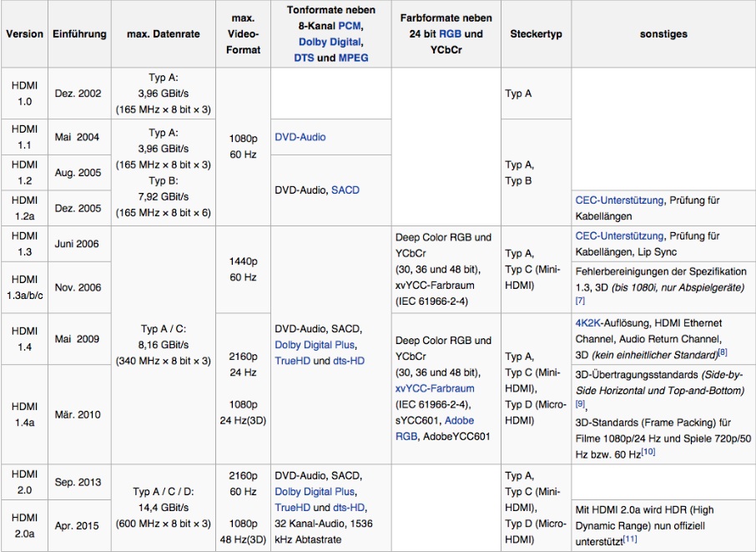Viewport: 756px width, 552px height.
Task: Jump to footnote [8]
Action: (723, 352)
